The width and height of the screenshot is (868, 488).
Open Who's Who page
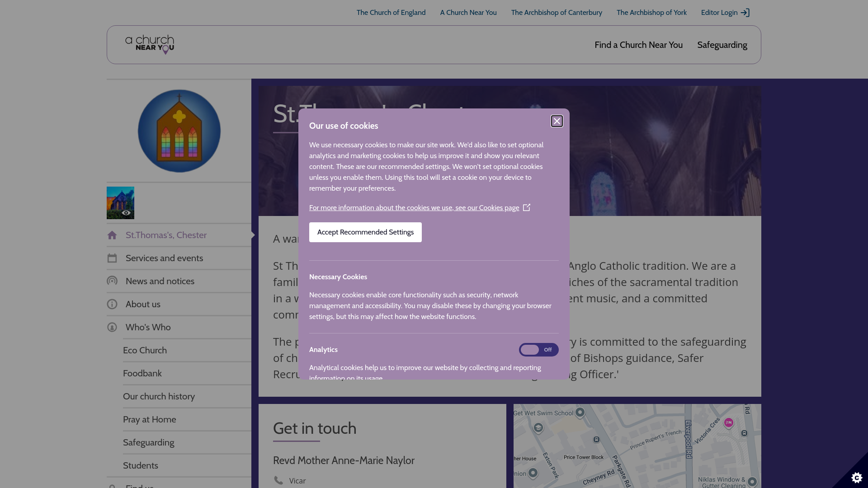tap(179, 327)
